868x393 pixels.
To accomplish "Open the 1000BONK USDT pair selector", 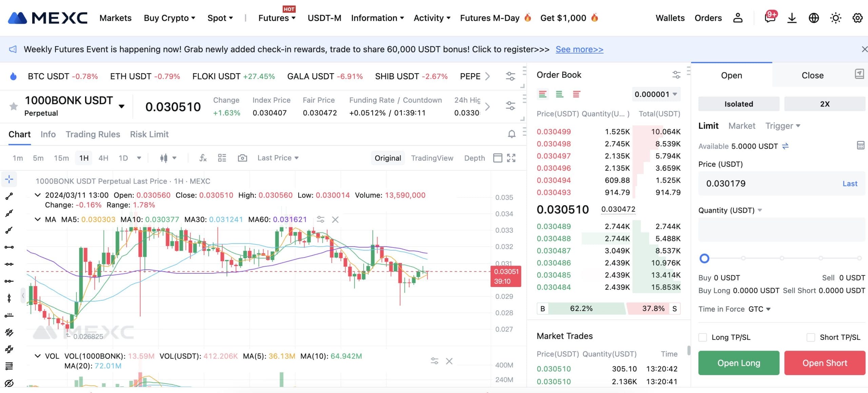I will coord(122,106).
